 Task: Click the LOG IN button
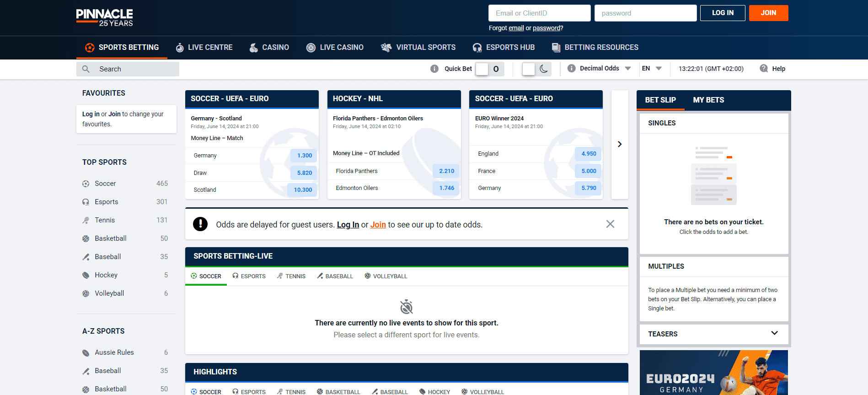tap(723, 13)
